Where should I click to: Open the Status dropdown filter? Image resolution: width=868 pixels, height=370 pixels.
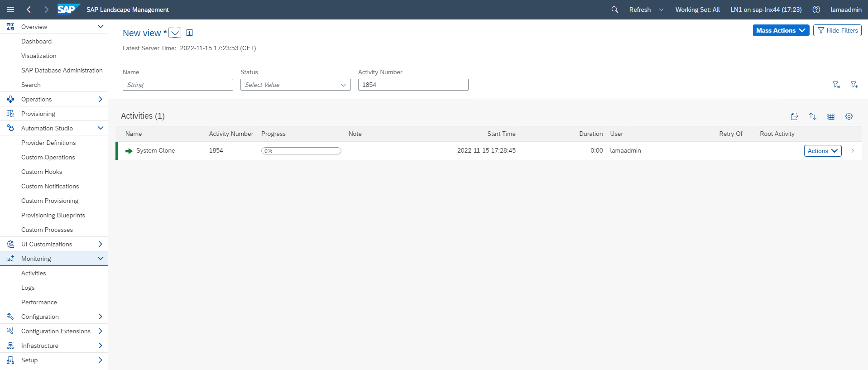tap(295, 85)
